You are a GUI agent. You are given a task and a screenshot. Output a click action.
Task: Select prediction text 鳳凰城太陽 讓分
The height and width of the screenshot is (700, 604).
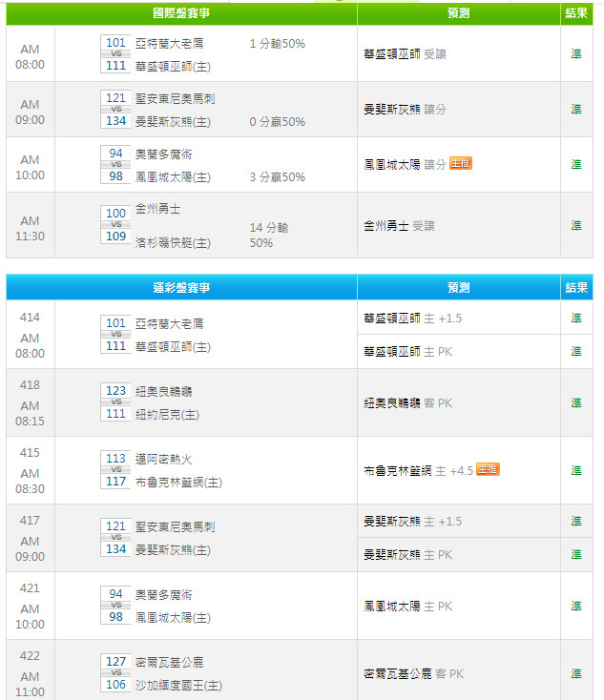pos(405,165)
